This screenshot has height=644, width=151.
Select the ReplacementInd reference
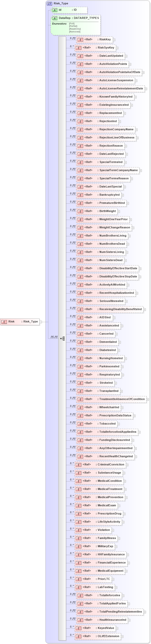pyautogui.click(x=100, y=113)
